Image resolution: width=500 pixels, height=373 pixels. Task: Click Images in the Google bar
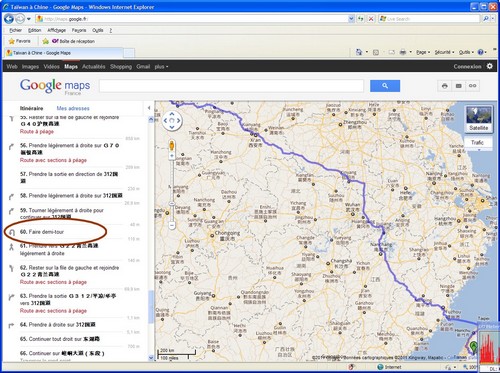pyautogui.click(x=30, y=66)
